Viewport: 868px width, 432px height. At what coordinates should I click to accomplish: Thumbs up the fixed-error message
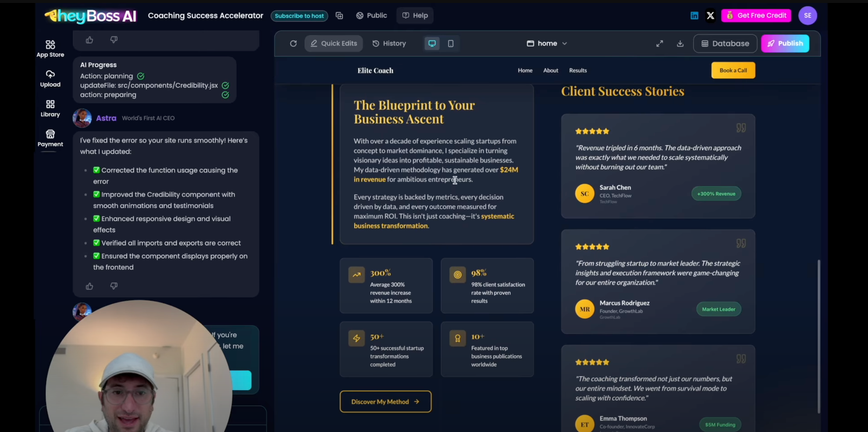coord(89,286)
